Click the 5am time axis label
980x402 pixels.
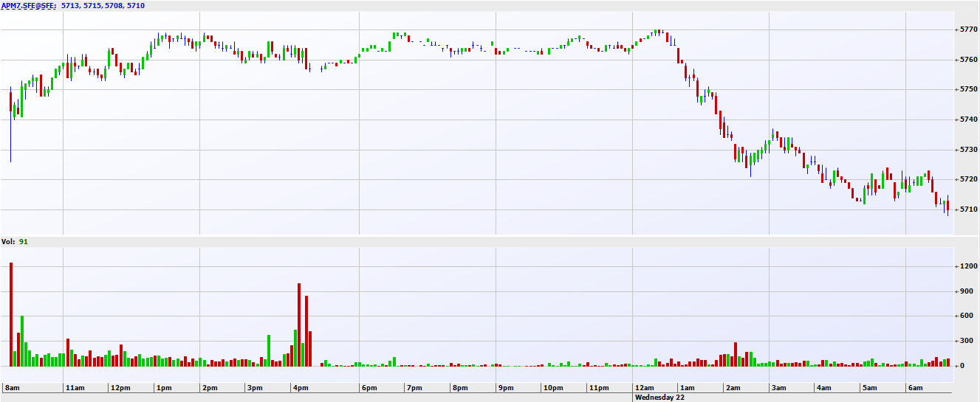870,388
